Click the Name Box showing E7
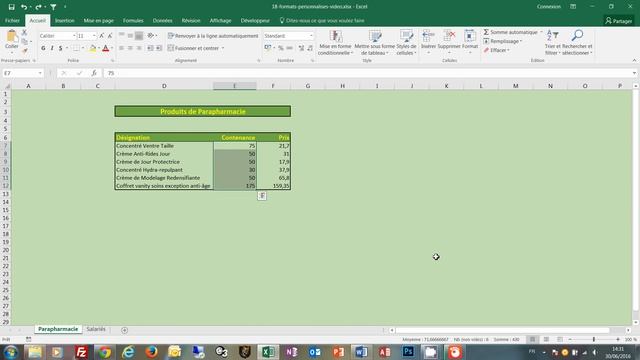Image resolution: width=640 pixels, height=360 pixels. [23, 73]
